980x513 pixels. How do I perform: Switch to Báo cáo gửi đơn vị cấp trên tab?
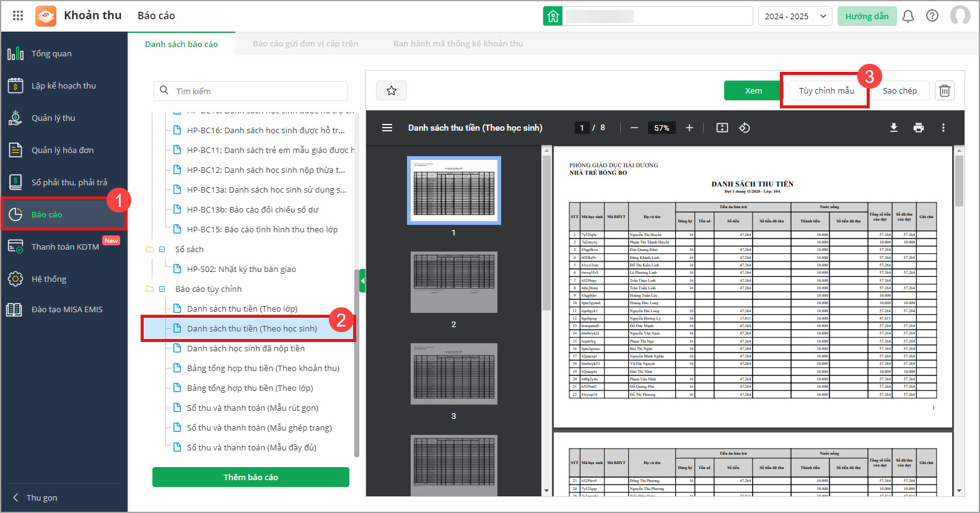305,44
